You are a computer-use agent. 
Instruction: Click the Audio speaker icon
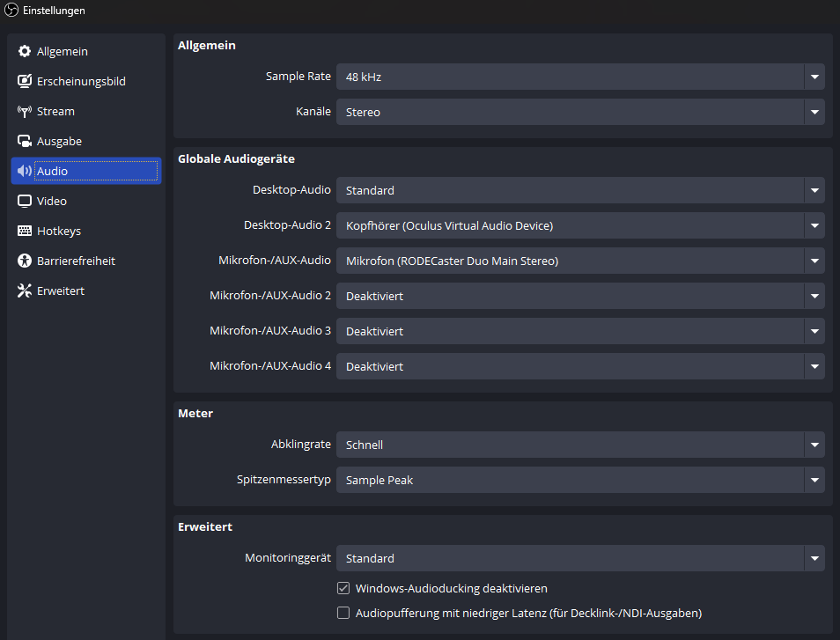point(25,172)
